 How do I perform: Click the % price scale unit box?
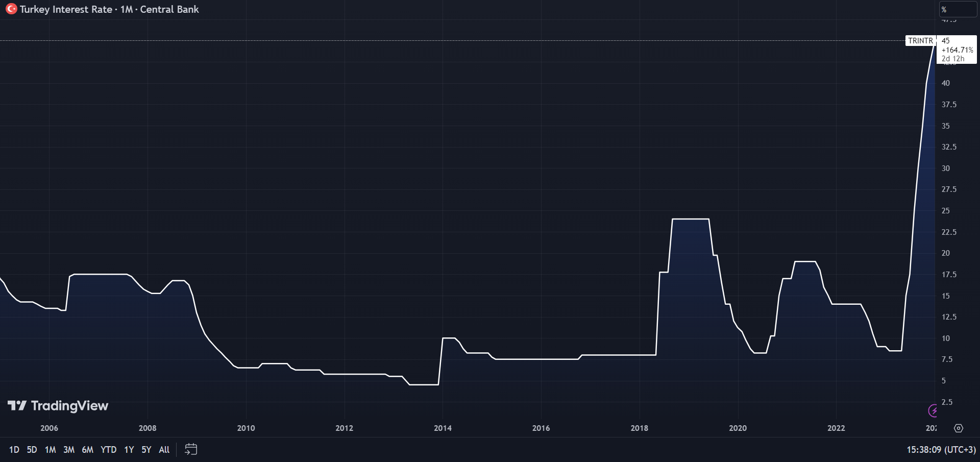click(958, 9)
